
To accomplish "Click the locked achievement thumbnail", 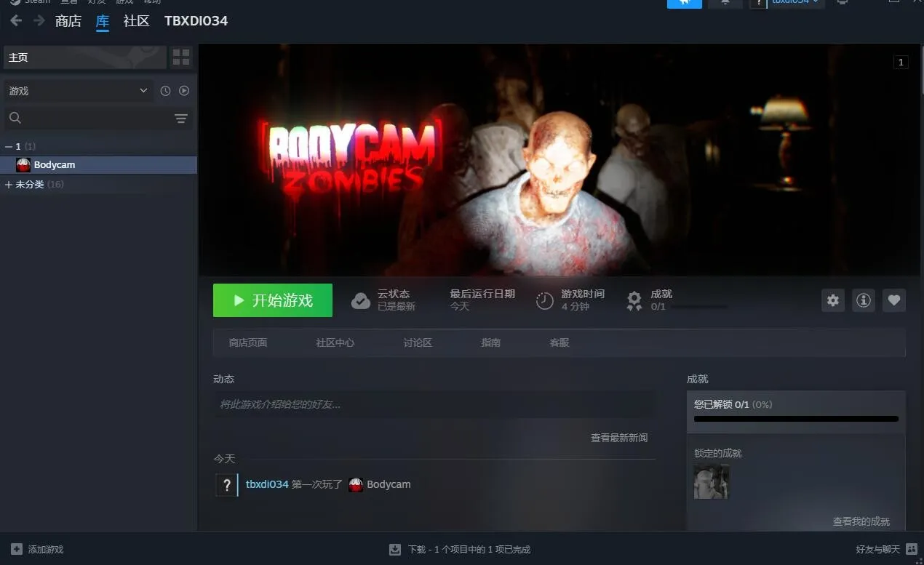I will (x=711, y=482).
